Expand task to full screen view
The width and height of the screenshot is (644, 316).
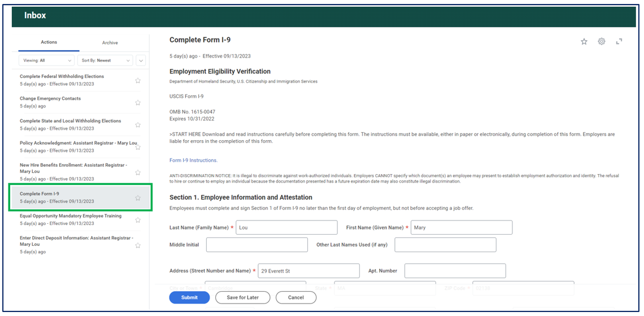tap(619, 41)
